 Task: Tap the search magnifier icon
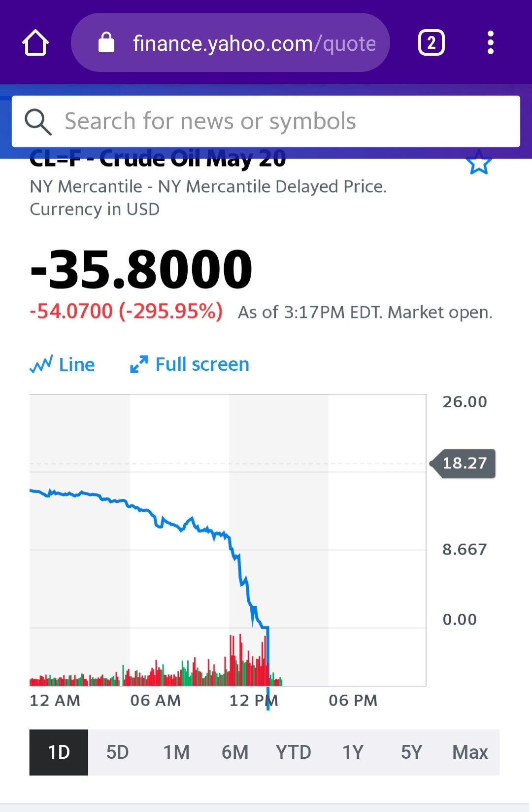[38, 122]
